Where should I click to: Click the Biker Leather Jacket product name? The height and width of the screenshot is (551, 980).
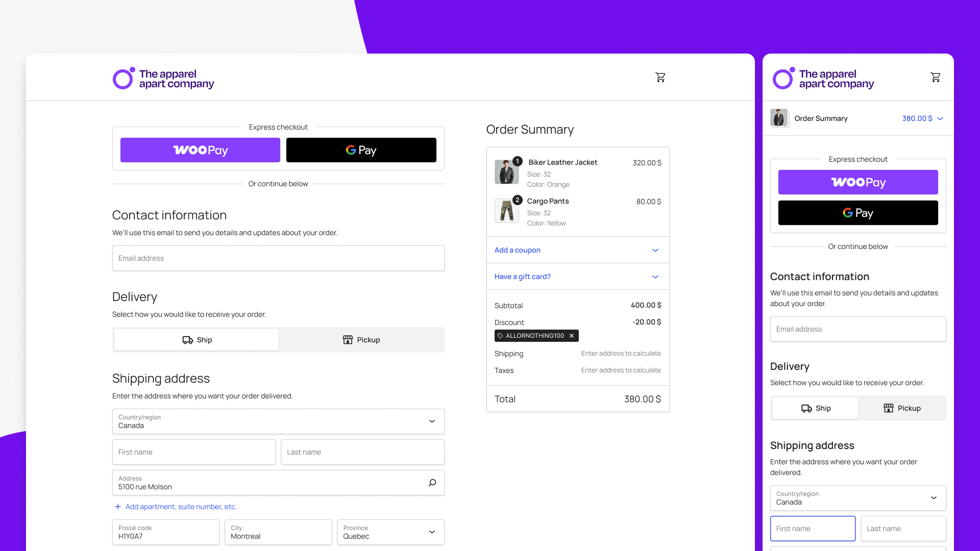coord(562,162)
